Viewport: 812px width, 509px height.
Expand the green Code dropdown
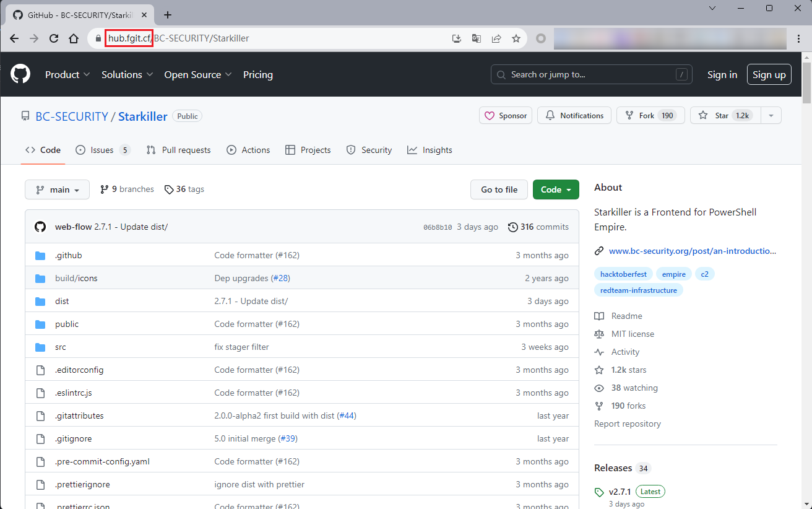click(x=555, y=189)
